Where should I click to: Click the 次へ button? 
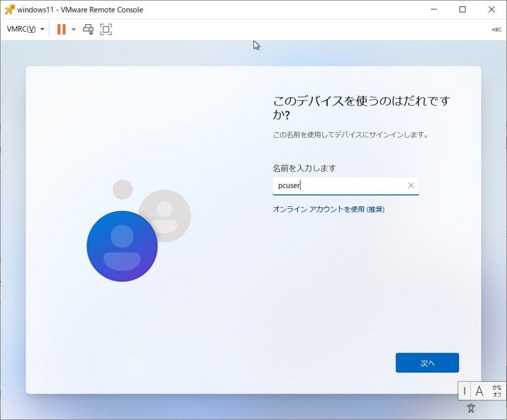[427, 363]
